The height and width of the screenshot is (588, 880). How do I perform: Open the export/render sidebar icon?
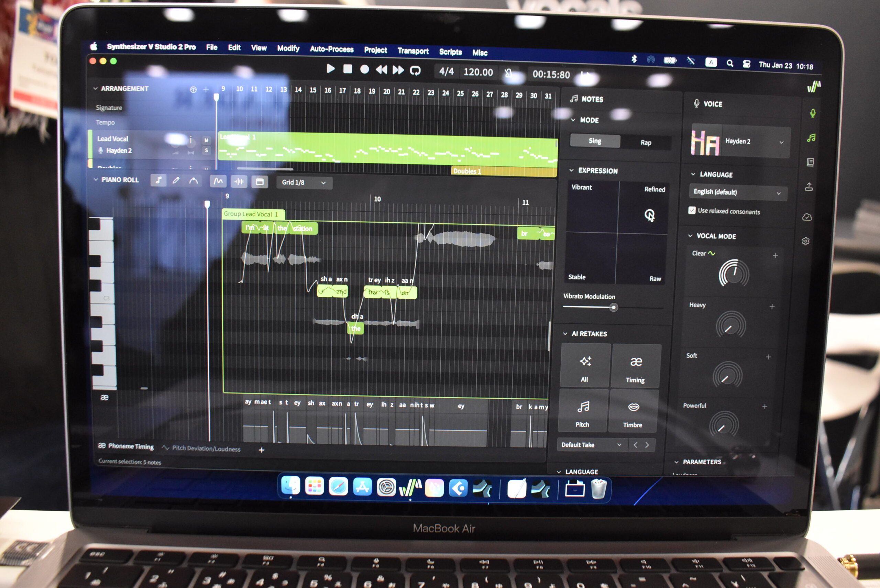(809, 187)
